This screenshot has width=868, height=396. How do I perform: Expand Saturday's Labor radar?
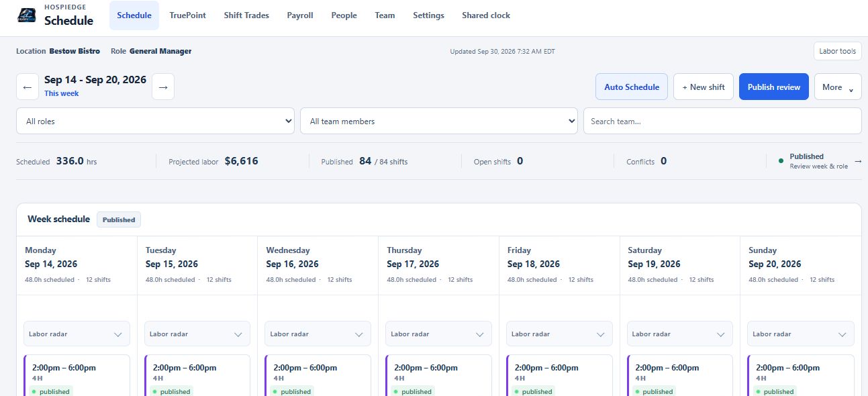pyautogui.click(x=680, y=334)
